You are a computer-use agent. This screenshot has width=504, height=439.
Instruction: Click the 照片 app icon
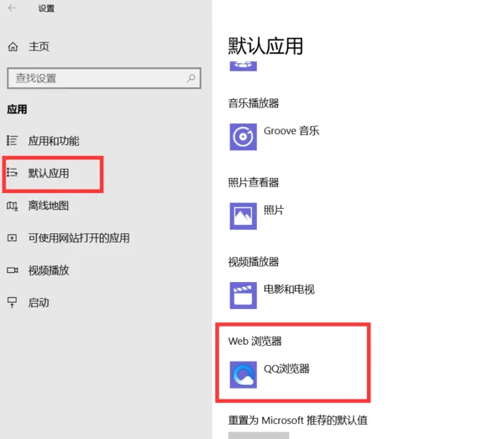tap(244, 216)
